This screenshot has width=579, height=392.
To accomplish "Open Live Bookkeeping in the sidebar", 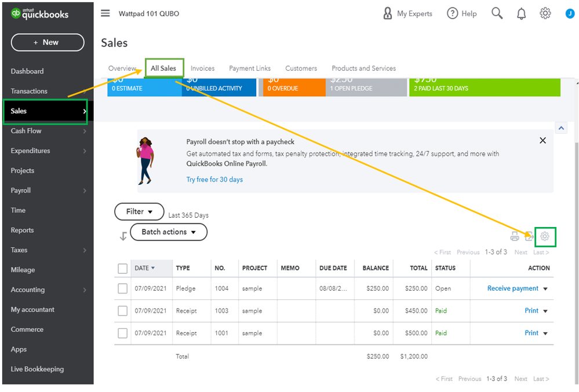I will point(37,369).
